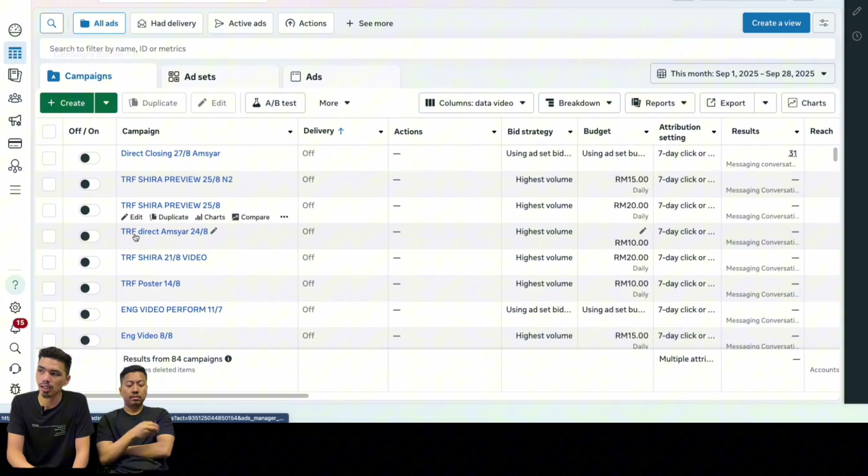
Task: Open the Settings gear icon in sidebar
Action: (15, 308)
